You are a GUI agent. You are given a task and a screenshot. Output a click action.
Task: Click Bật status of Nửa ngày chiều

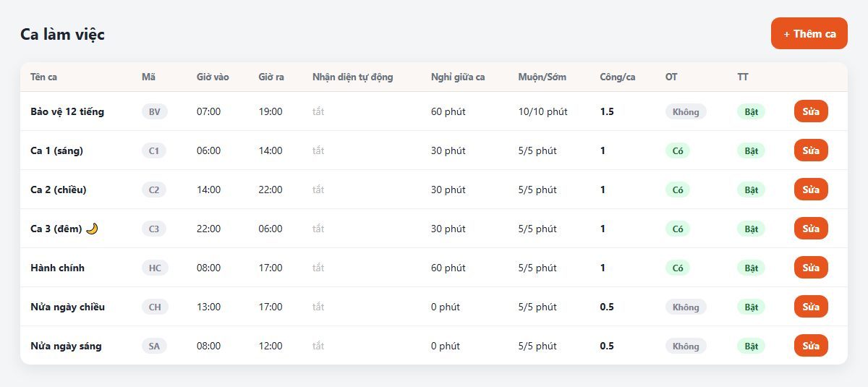(x=752, y=307)
